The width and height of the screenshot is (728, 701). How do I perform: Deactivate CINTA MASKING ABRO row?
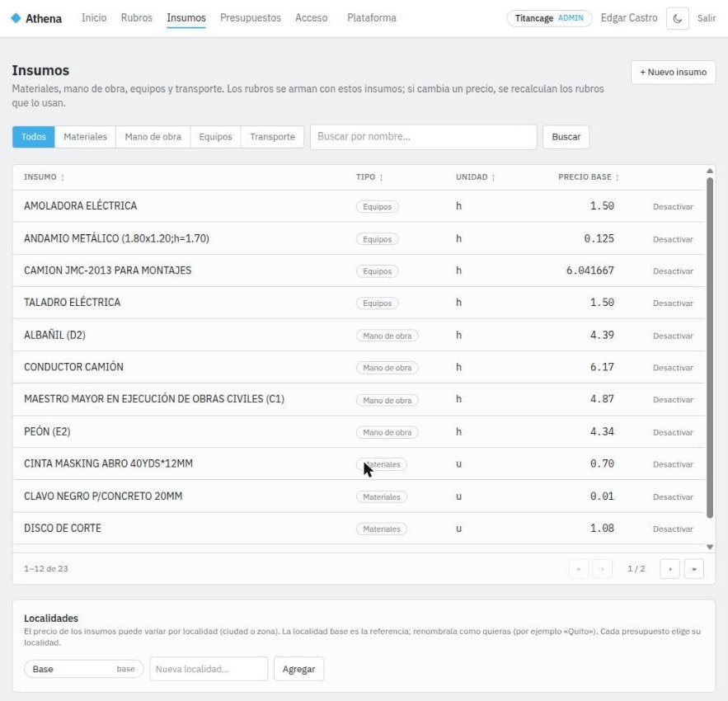[x=673, y=464]
